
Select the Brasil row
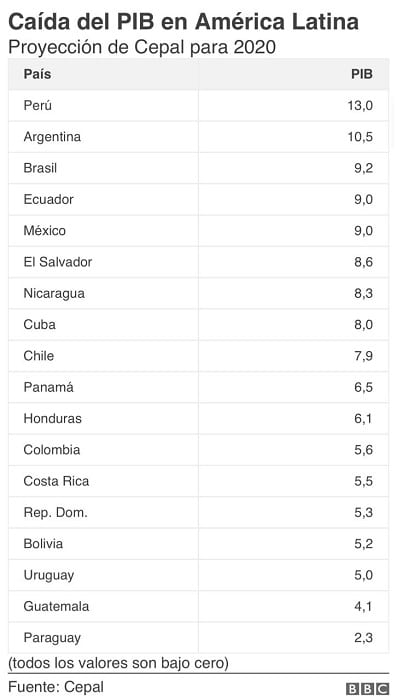tap(198, 168)
